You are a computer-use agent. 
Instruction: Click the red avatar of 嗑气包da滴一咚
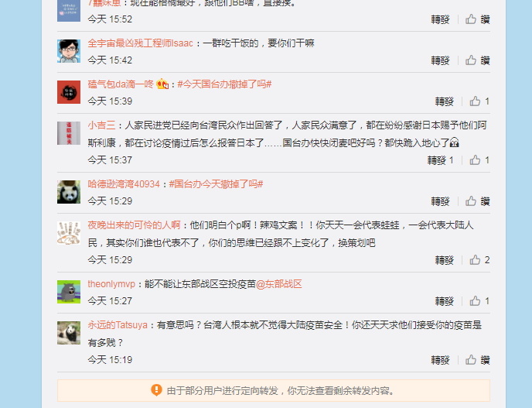tap(69, 92)
